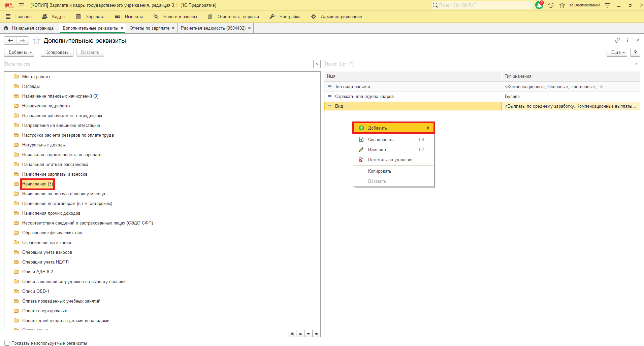Choose Копировать in the context menu
The height and width of the screenshot is (346, 644).
[x=394, y=171]
